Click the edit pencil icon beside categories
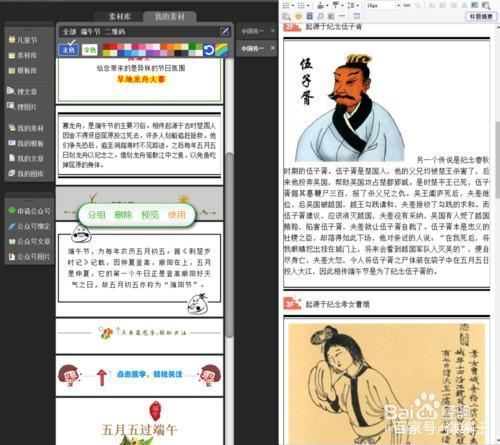This screenshot has width=500, height=445. [x=224, y=31]
